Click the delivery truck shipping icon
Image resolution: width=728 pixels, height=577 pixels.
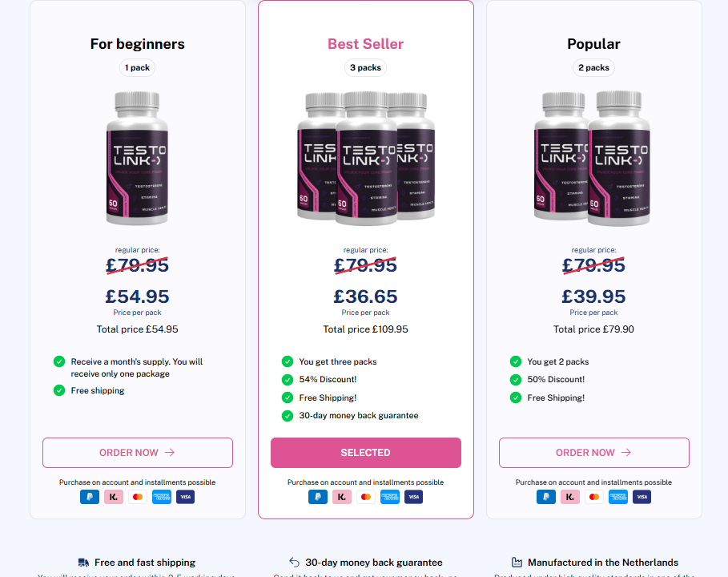[83, 563]
